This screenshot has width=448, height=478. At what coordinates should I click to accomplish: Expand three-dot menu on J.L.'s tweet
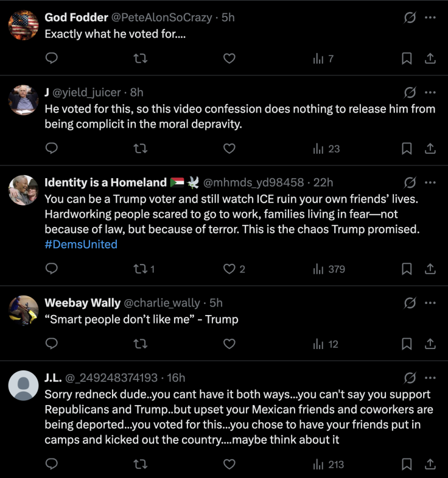coord(430,378)
